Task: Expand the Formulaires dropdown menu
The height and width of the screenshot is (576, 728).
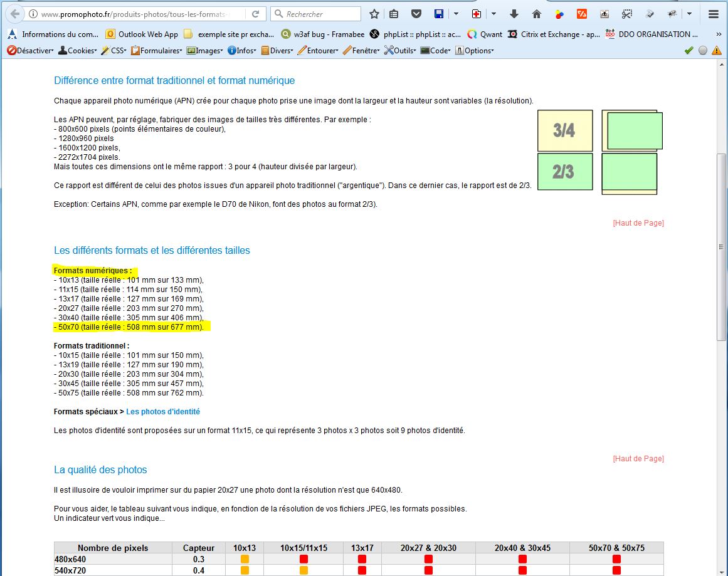Action: click(156, 51)
